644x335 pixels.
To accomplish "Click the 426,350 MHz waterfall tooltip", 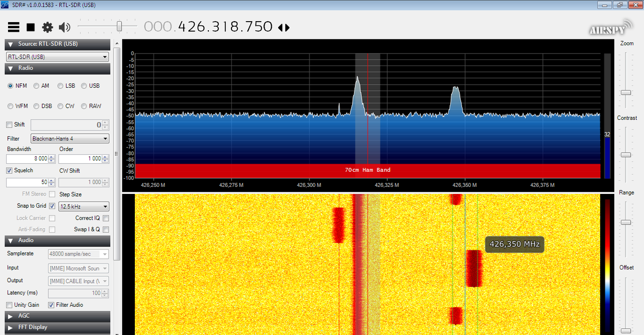I will point(514,244).
